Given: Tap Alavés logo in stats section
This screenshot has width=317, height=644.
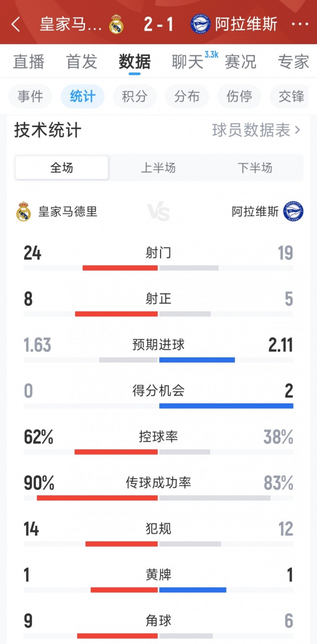Looking at the screenshot, I should [293, 211].
